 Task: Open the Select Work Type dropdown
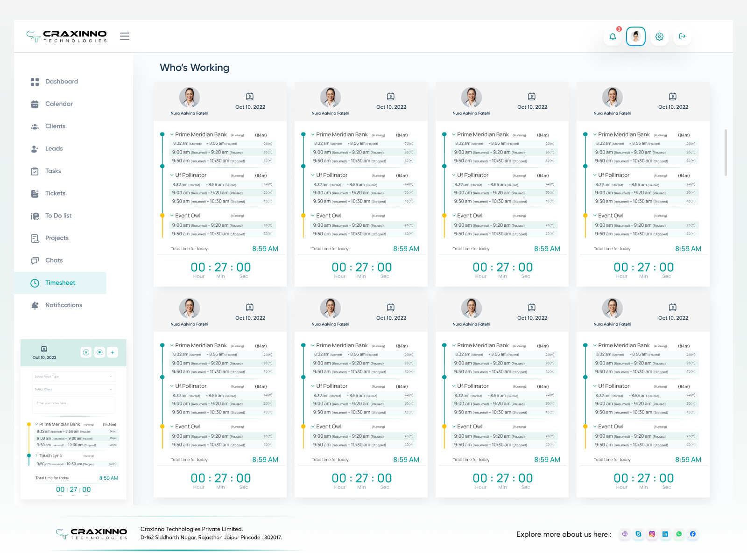point(73,377)
